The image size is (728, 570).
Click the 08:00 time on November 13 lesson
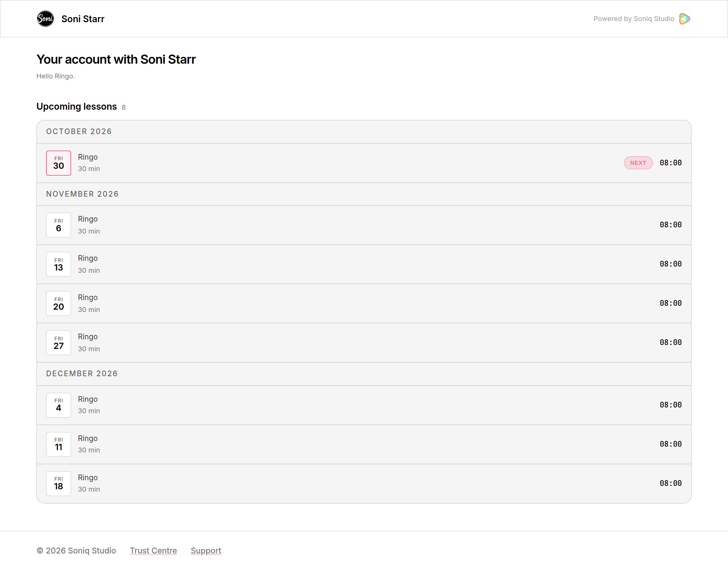pos(671,264)
